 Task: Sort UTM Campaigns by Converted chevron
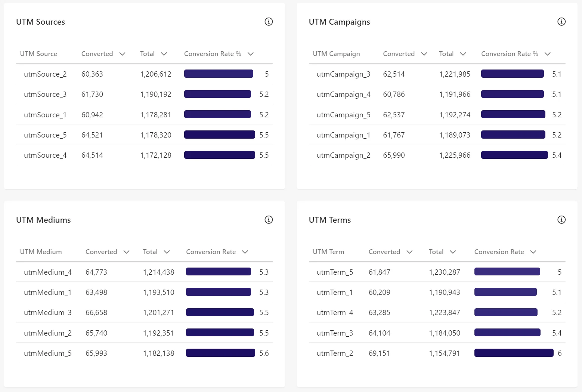[x=424, y=54]
